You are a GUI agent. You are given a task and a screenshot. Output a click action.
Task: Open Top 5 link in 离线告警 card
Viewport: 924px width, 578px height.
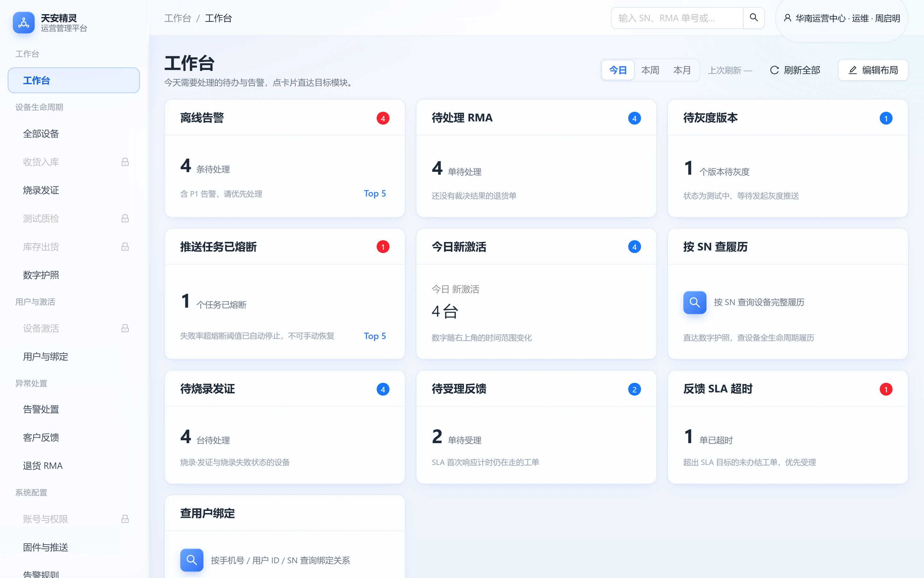pyautogui.click(x=374, y=193)
